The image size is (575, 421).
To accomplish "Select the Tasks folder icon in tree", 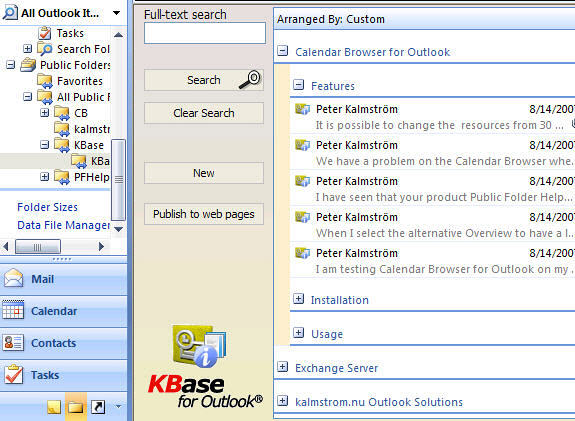I will 45,33.
